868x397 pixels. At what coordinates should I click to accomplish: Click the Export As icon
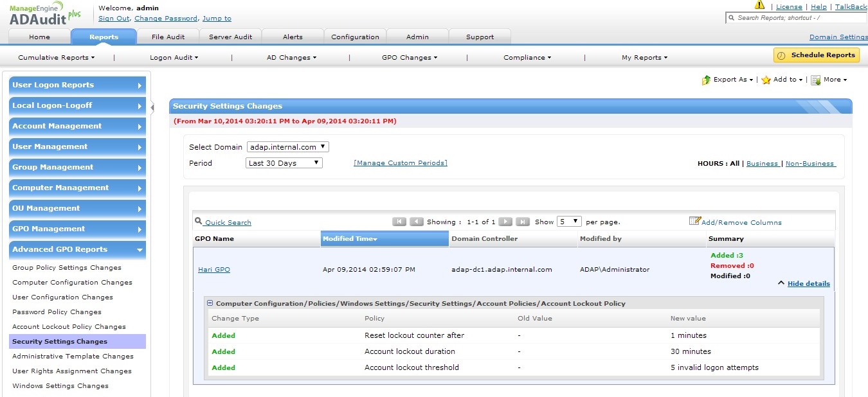(x=706, y=80)
